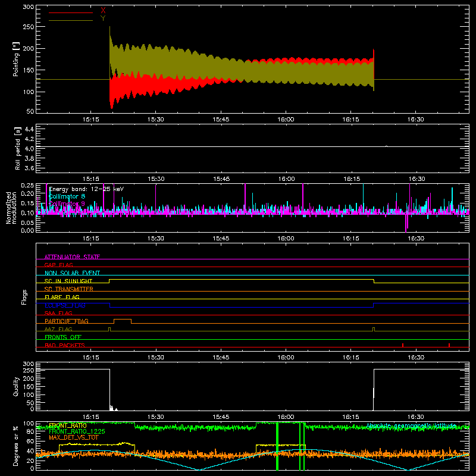The width and height of the screenshot is (476, 476).
Task: Select the "3.6" roll period tick label
Action: (29, 168)
